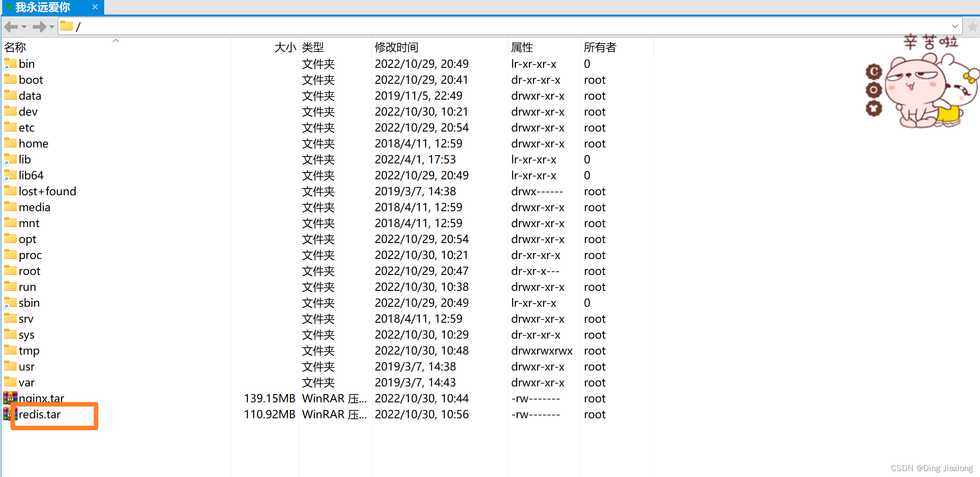Select the boot folder icon

(10, 80)
